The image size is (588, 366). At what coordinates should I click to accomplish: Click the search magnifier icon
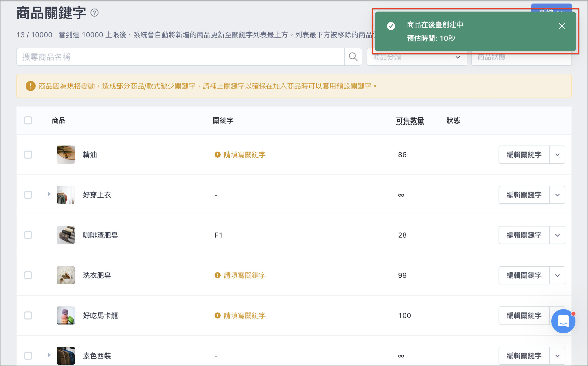click(353, 57)
